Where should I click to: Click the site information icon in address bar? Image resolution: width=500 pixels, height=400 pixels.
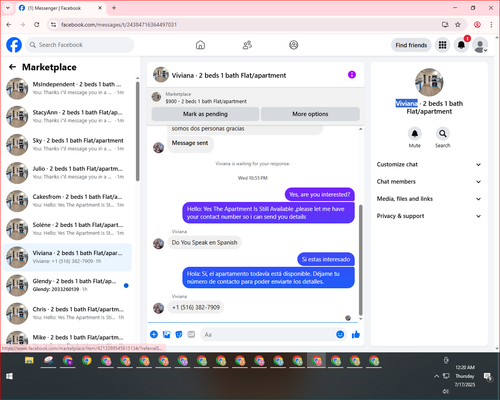coord(54,25)
